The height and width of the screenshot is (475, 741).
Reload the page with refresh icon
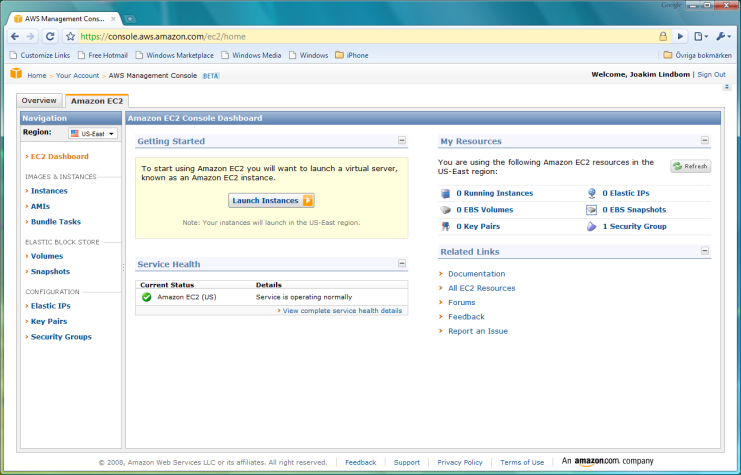tap(50, 36)
